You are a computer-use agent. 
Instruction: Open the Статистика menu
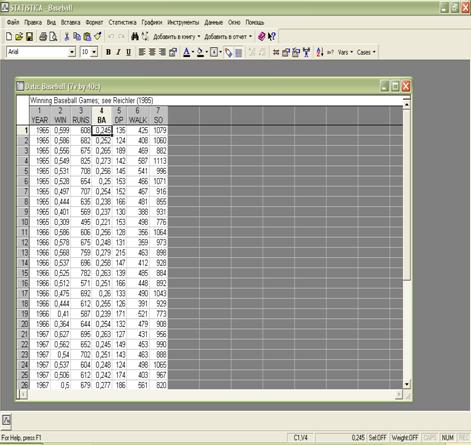pos(122,22)
